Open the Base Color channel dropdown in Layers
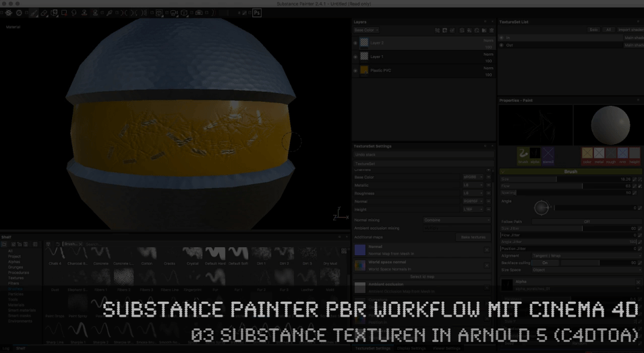The width and height of the screenshot is (644, 353). (366, 30)
